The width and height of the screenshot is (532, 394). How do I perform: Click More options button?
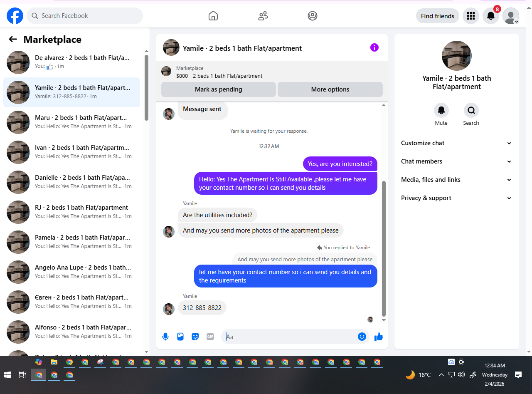(330, 89)
